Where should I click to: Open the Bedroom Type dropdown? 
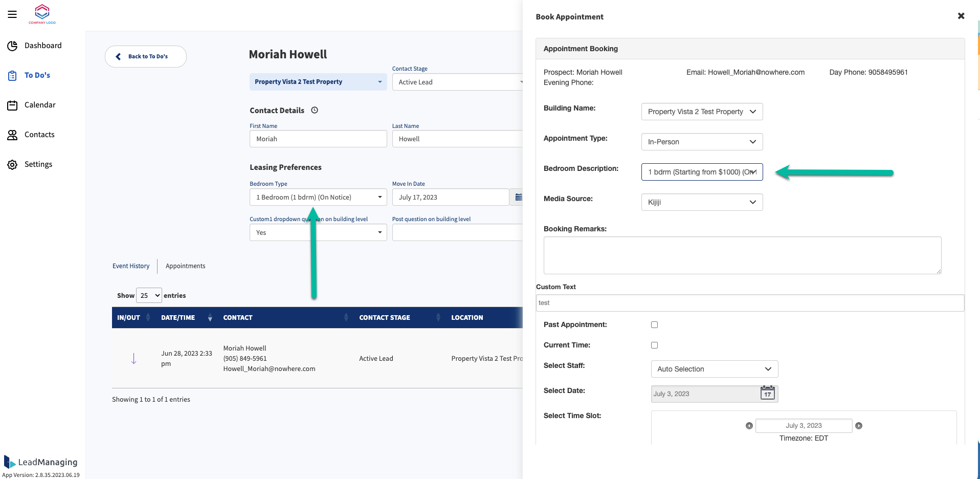[318, 197]
